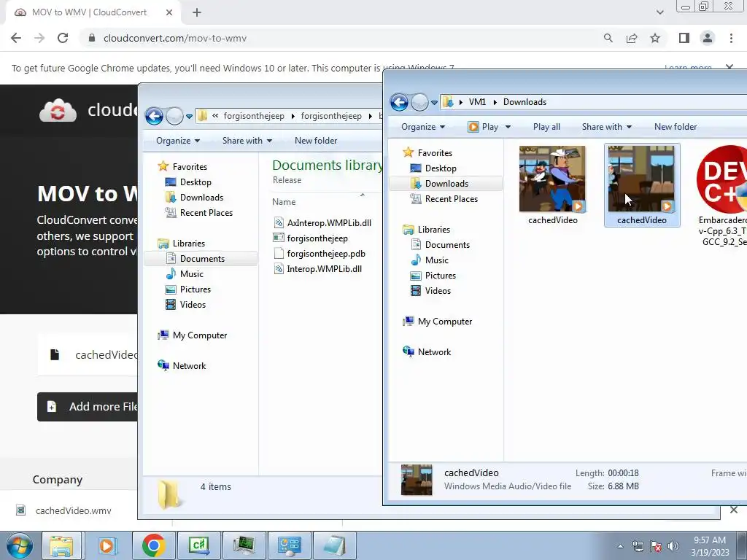Sort by the Name column header
Viewport: 747px width, 560px height.
pos(284,202)
